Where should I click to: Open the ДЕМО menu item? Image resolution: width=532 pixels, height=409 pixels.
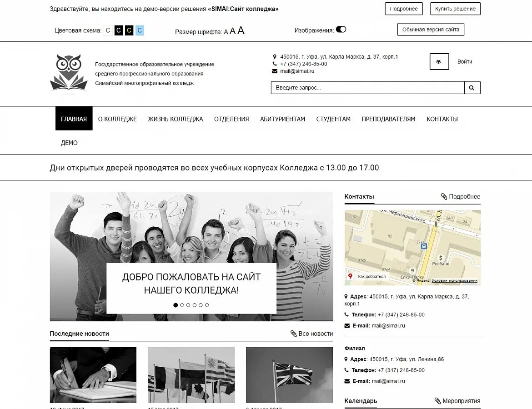click(69, 143)
